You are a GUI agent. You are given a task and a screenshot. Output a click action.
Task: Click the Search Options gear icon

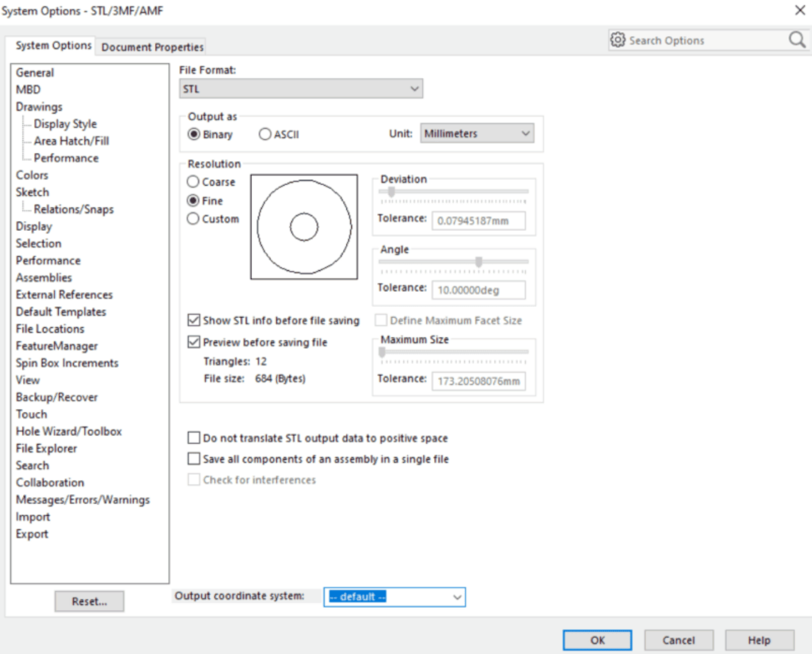coord(618,40)
